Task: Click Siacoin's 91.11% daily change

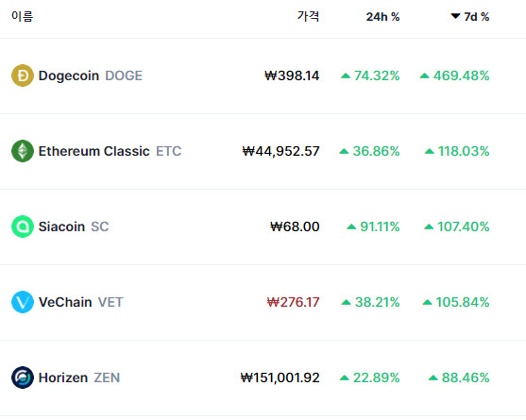Action: coord(373,227)
